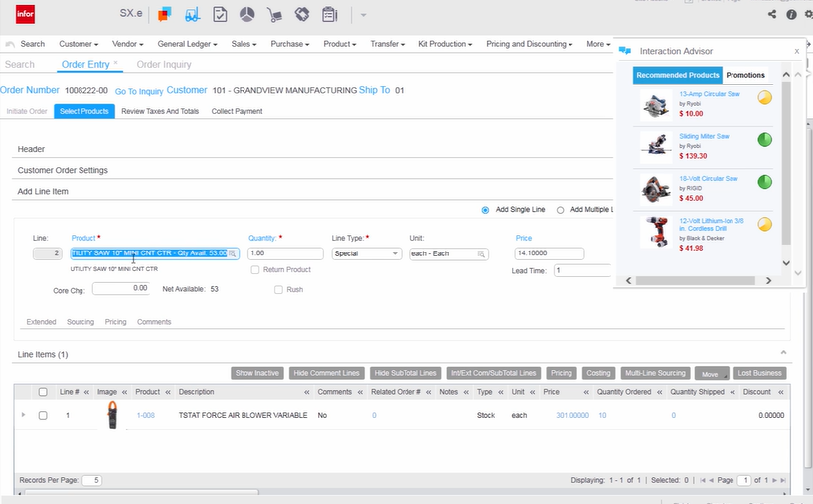813x504 pixels.
Task: Open the Pricing and Discounting menu
Action: (x=529, y=44)
